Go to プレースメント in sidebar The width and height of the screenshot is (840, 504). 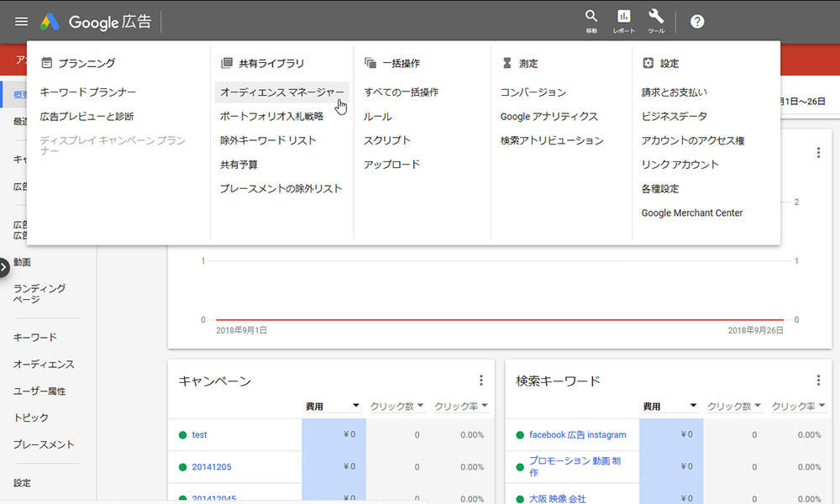[44, 444]
